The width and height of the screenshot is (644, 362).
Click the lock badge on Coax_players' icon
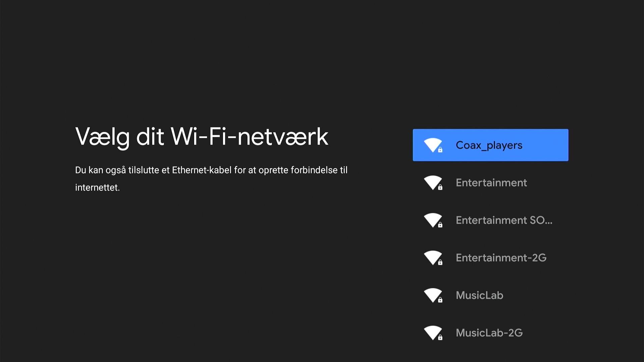pos(440,150)
